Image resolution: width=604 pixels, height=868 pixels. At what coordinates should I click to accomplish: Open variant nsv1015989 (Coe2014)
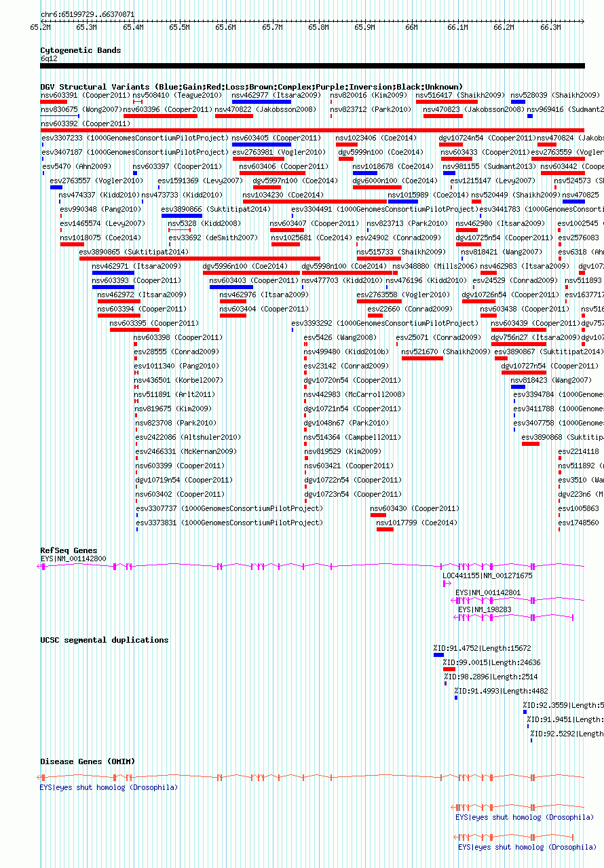(428, 195)
